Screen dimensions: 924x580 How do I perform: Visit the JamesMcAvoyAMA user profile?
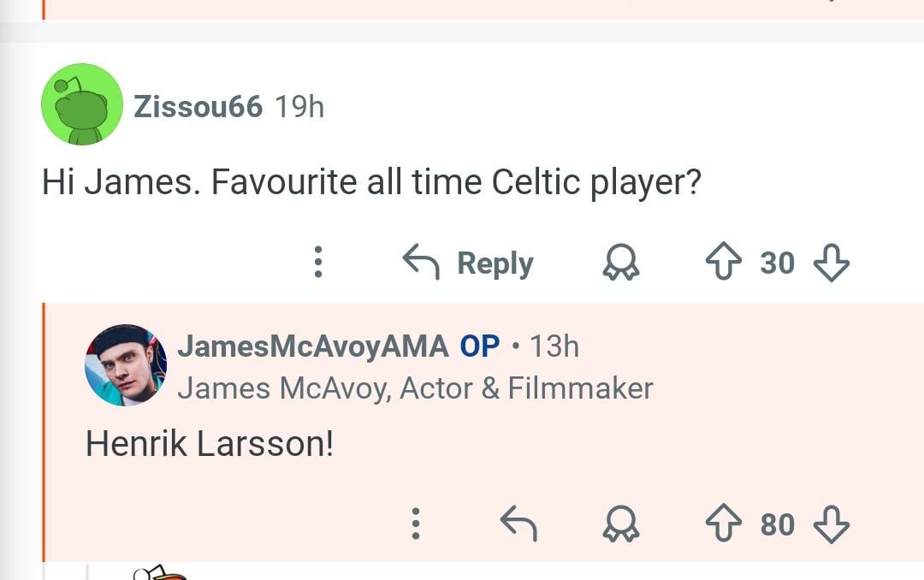(x=312, y=346)
